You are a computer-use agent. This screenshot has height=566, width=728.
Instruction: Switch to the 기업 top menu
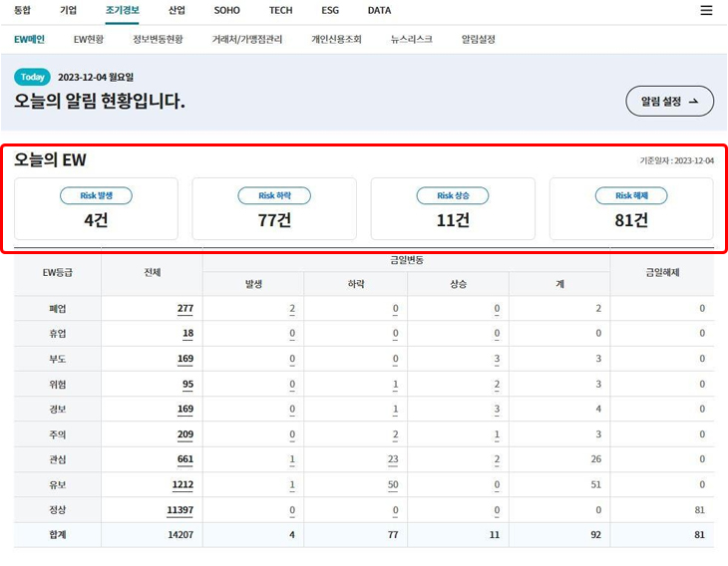(x=68, y=10)
